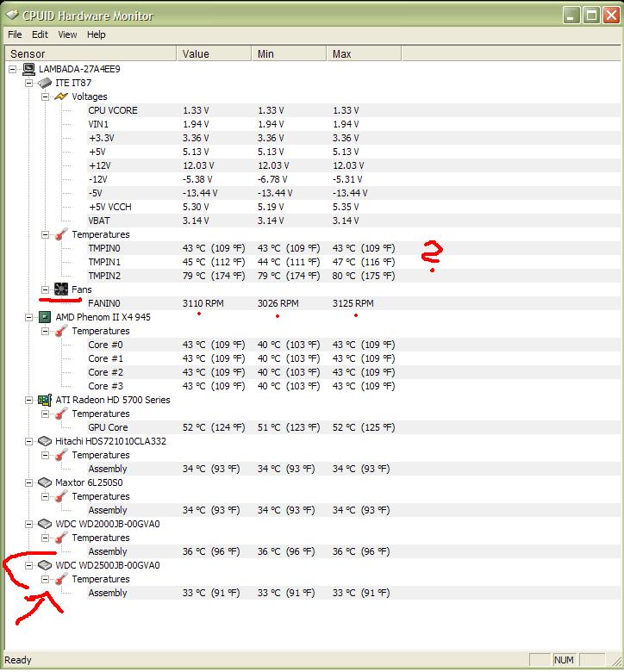Click the chip icon next to ITE IT87
The height and width of the screenshot is (672, 624).
click(x=45, y=83)
